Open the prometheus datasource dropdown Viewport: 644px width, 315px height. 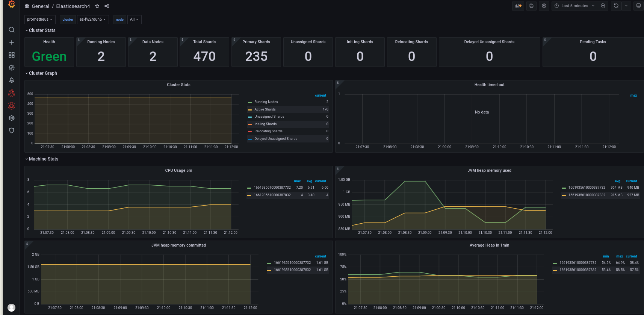(x=40, y=19)
